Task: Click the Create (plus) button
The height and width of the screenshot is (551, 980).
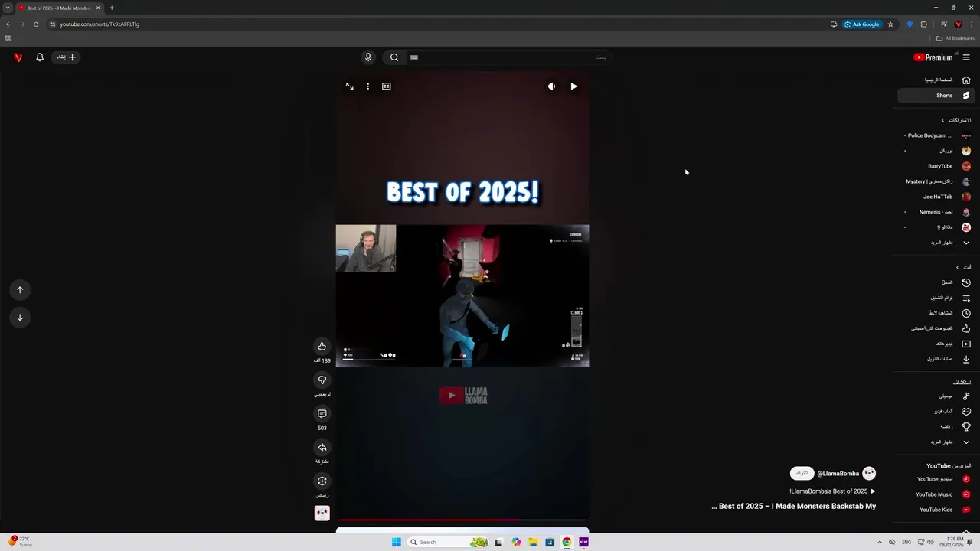Action: tap(66, 57)
